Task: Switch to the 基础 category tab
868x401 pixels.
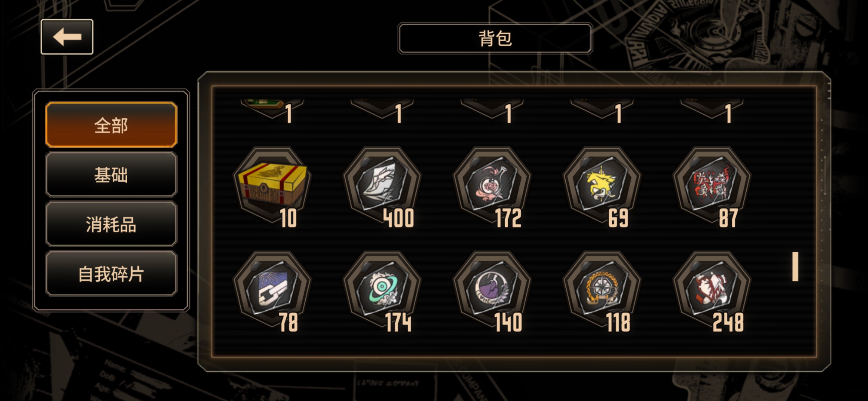Action: (111, 175)
